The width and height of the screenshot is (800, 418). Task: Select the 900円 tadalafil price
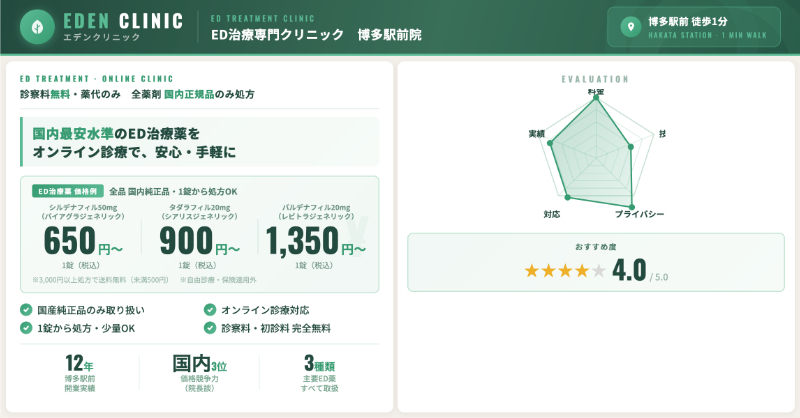click(200, 242)
